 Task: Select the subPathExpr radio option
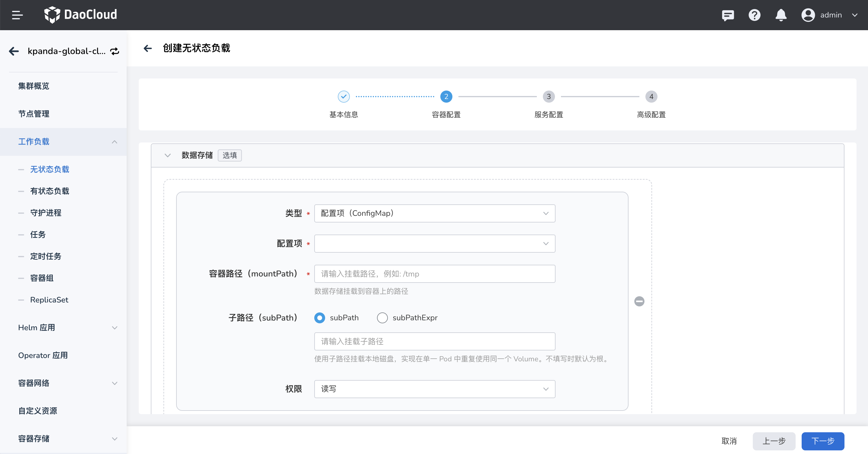pos(382,318)
